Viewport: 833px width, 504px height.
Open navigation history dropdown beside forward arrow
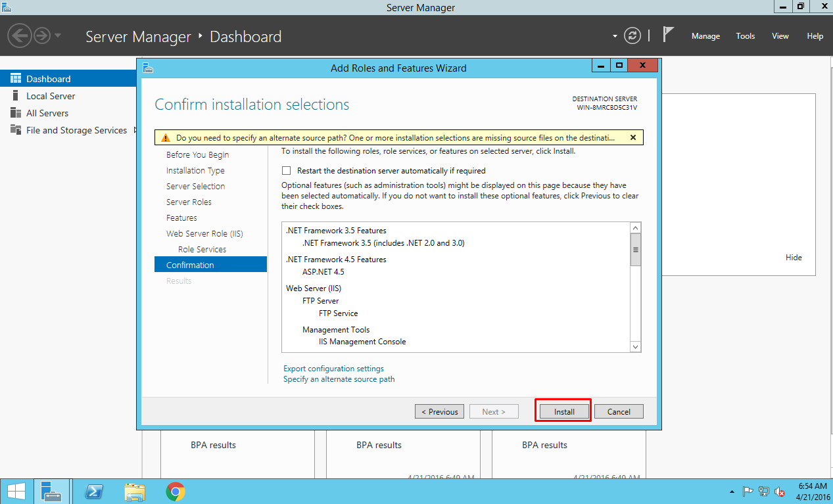pyautogui.click(x=58, y=35)
